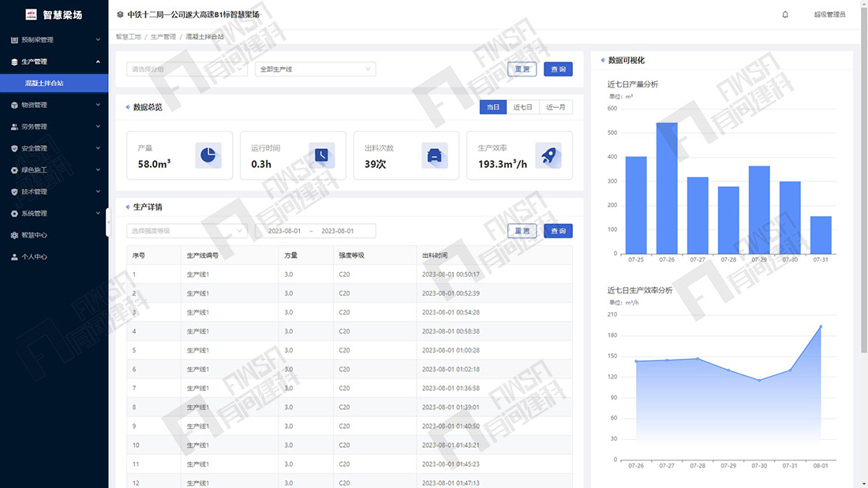Click the 生产管理 breadcrumb link
This screenshot has height=488, width=868.
click(x=163, y=36)
